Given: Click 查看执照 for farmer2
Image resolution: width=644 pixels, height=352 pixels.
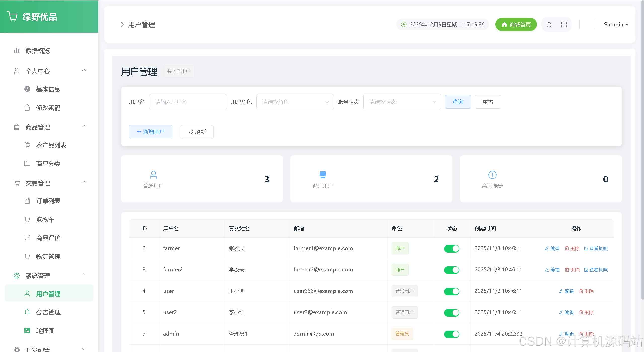Looking at the screenshot, I should click(596, 270).
